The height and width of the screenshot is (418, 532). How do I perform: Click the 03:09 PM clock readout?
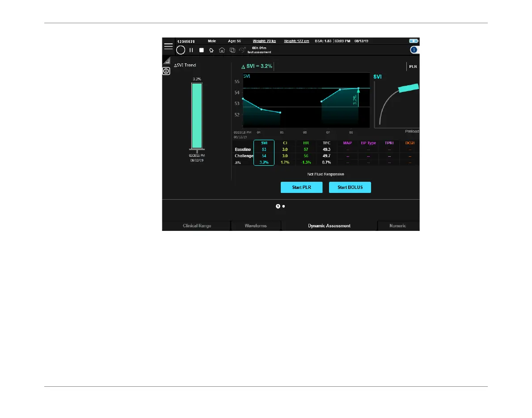click(x=343, y=41)
